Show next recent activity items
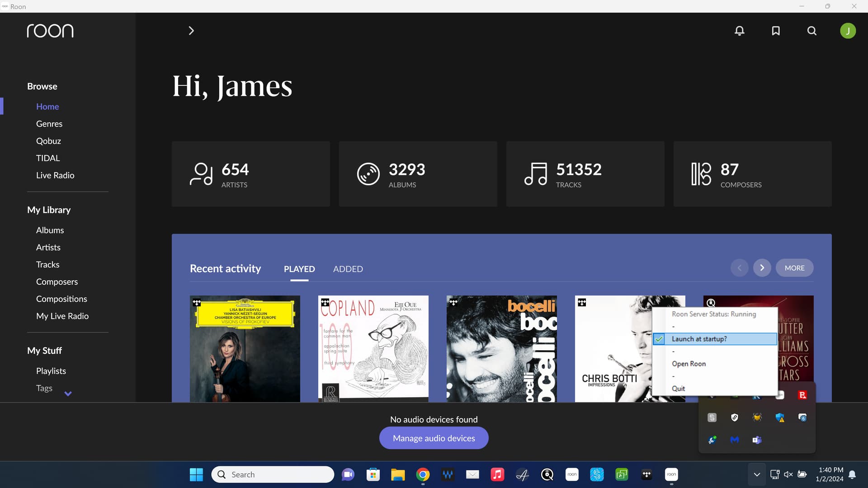 [x=762, y=268]
